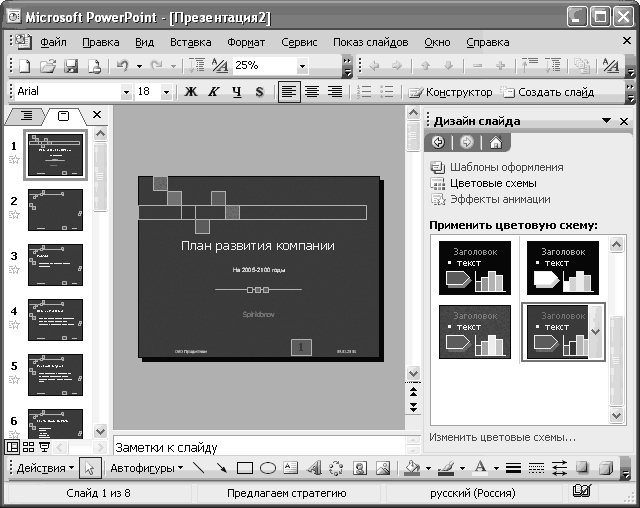This screenshot has width=640, height=508.
Task: Open fill color dropdown arrow
Action: pos(428,468)
